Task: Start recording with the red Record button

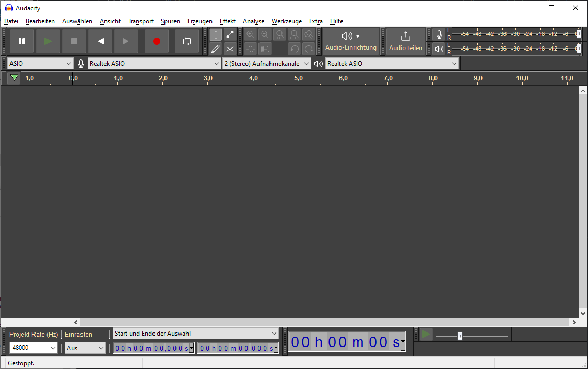Action: point(157,41)
